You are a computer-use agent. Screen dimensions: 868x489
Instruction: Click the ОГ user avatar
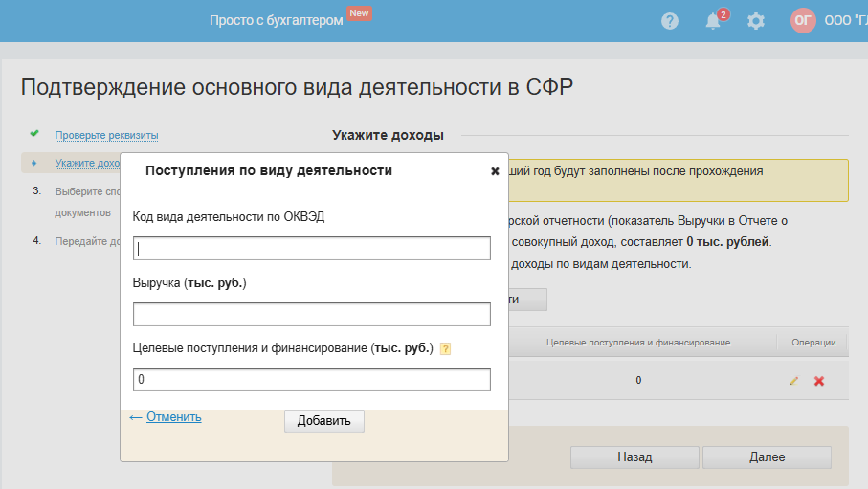pyautogui.click(x=803, y=21)
